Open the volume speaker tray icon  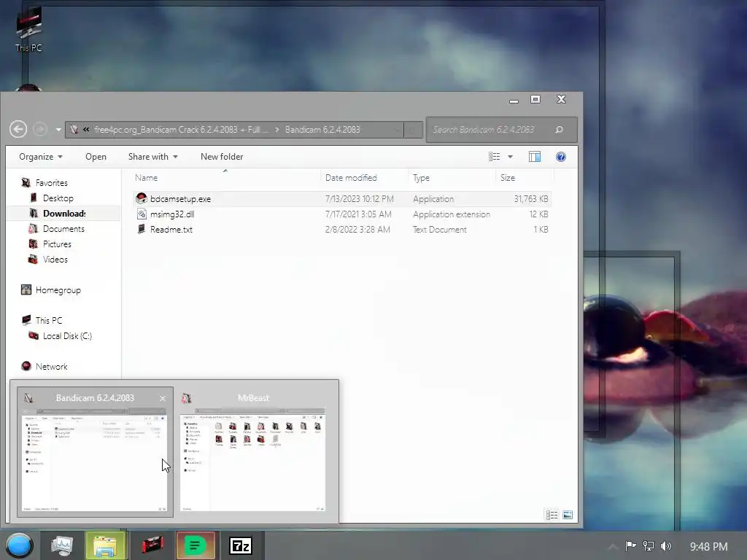click(x=666, y=545)
